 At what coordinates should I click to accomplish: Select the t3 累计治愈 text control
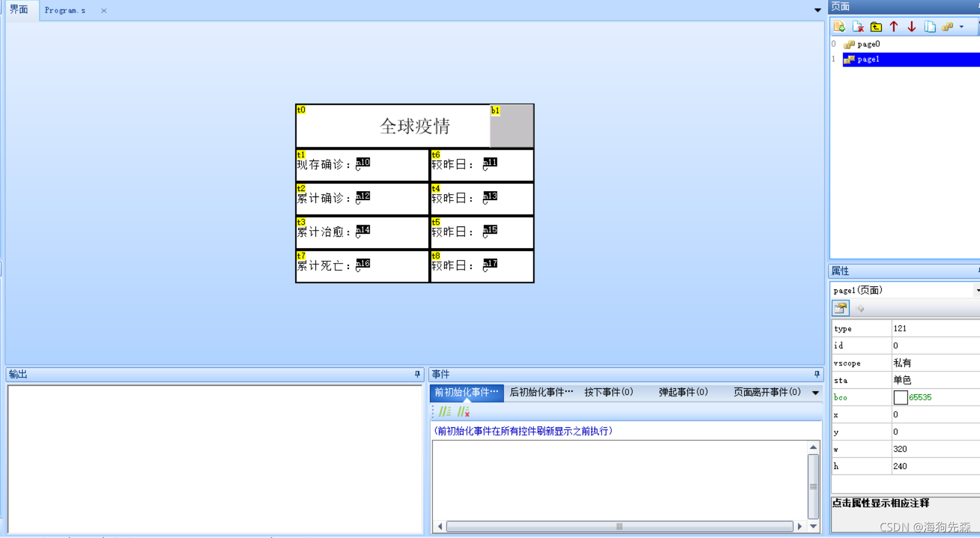[x=362, y=232]
